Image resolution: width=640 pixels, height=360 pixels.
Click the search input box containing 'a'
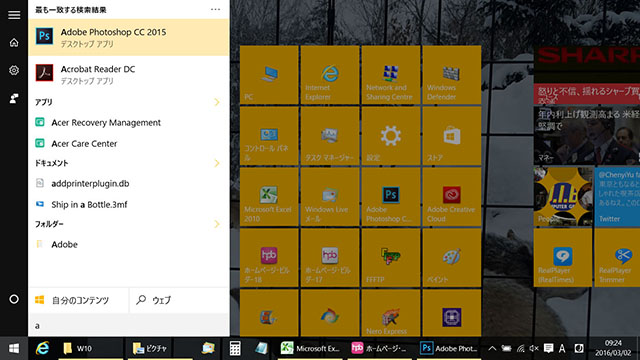[128, 325]
